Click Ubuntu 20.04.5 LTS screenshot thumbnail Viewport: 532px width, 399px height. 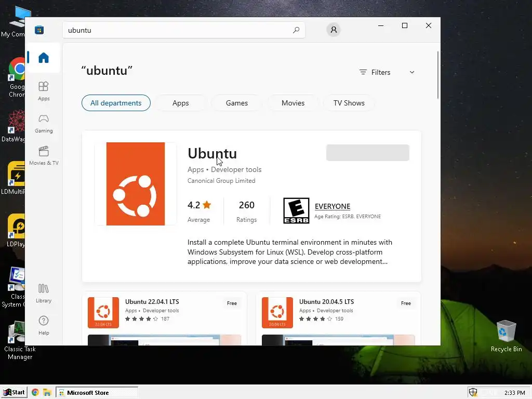[x=338, y=340]
